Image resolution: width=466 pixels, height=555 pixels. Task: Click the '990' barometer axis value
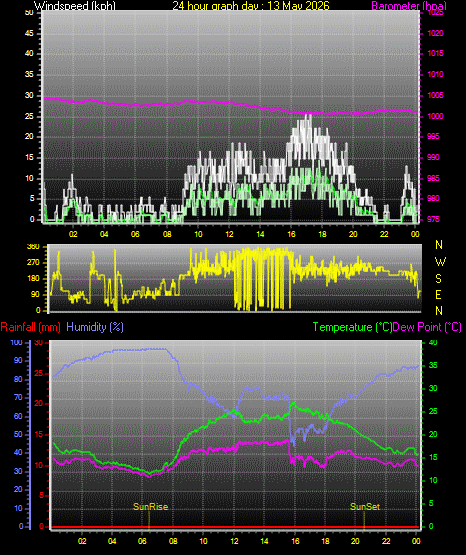click(x=433, y=157)
